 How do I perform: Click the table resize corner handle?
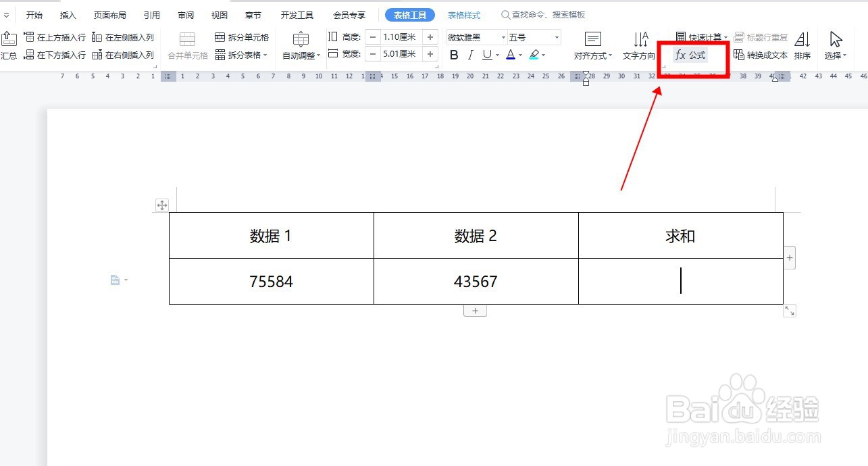point(790,311)
